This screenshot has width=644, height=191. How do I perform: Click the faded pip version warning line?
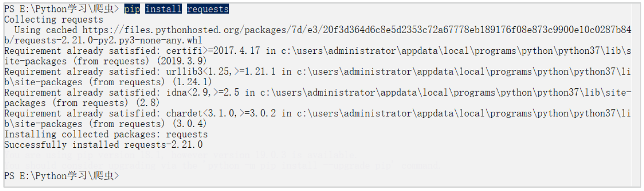point(180,156)
